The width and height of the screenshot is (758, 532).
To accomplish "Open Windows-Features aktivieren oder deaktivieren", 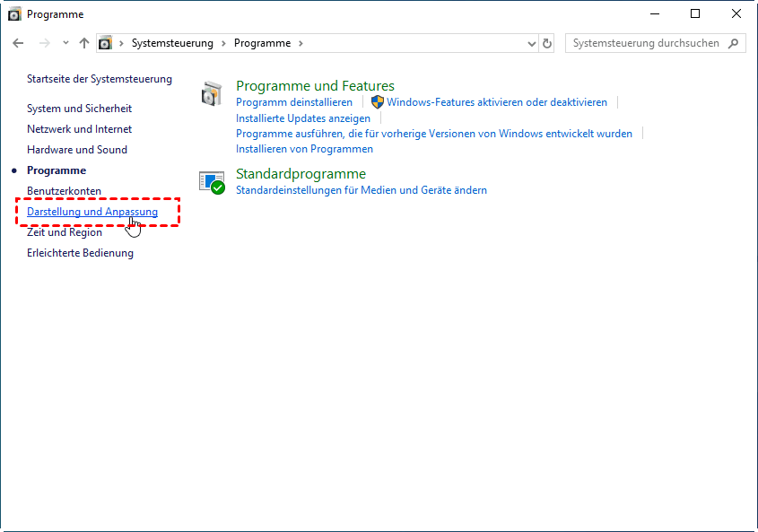I will (x=497, y=102).
